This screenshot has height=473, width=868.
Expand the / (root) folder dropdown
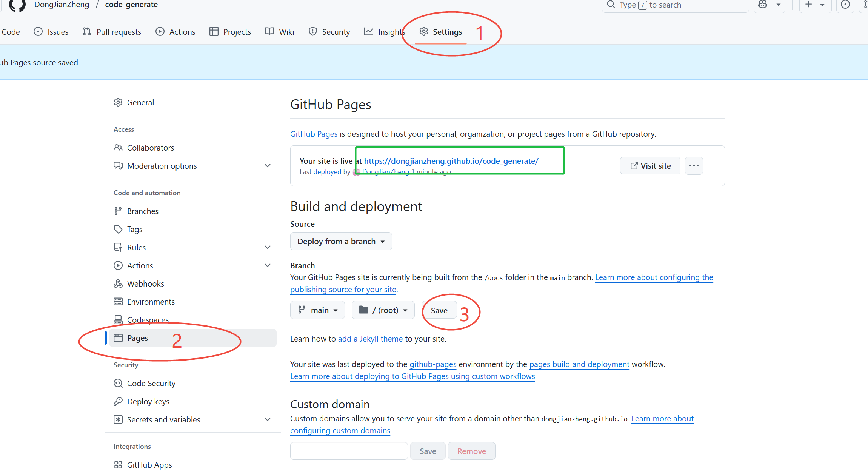pyautogui.click(x=383, y=310)
